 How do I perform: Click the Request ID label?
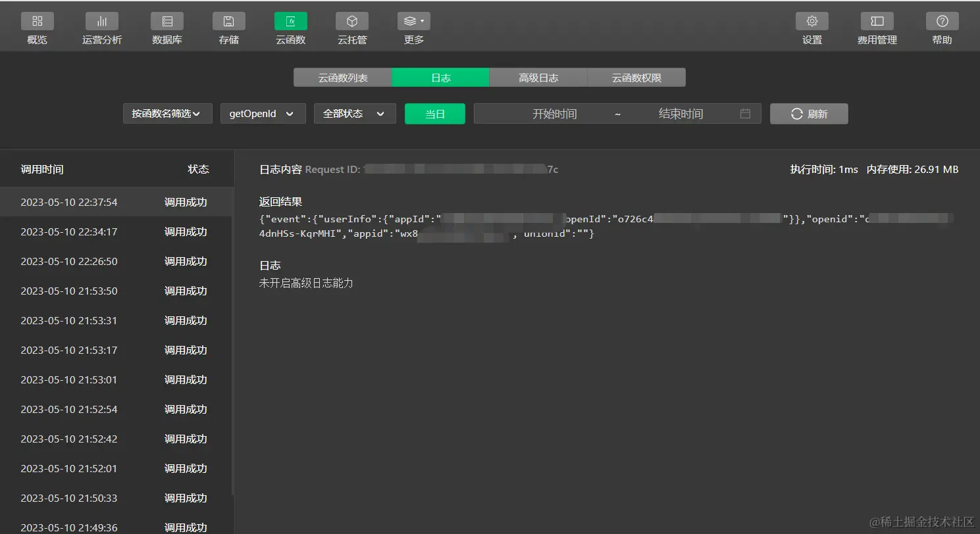pos(333,169)
